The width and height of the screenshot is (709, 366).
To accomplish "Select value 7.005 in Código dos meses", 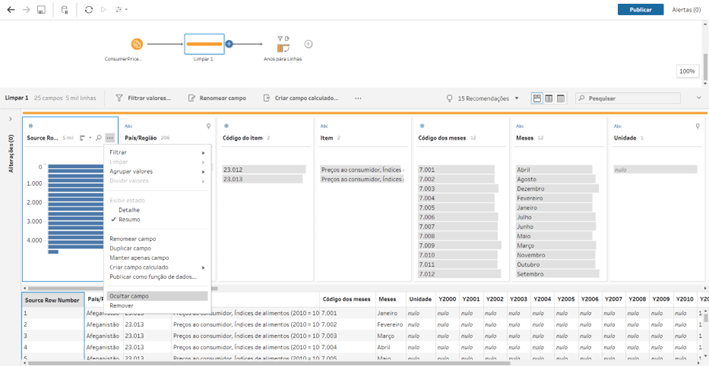I will click(x=456, y=208).
